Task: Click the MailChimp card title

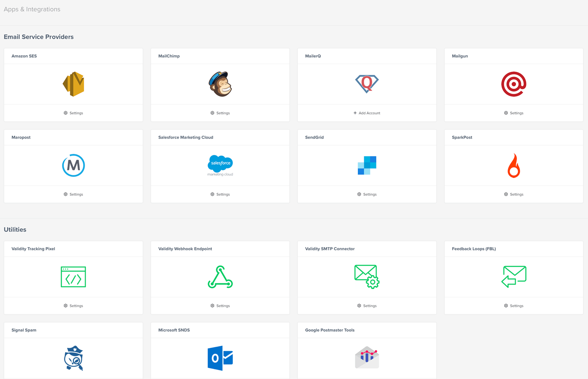Action: [x=169, y=56]
